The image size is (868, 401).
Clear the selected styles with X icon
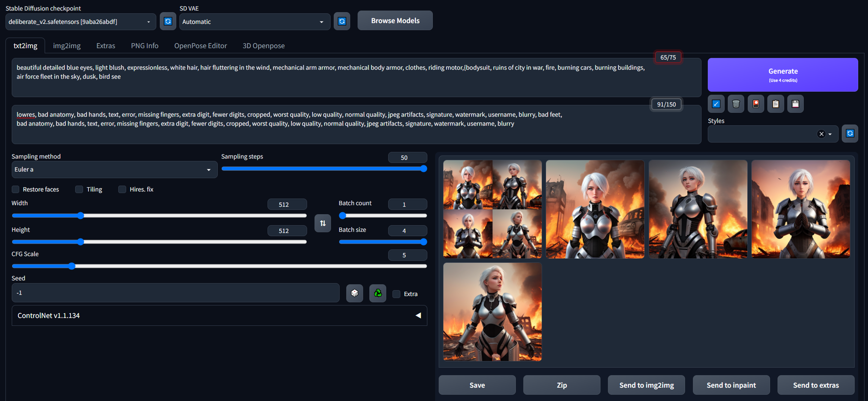(822, 134)
